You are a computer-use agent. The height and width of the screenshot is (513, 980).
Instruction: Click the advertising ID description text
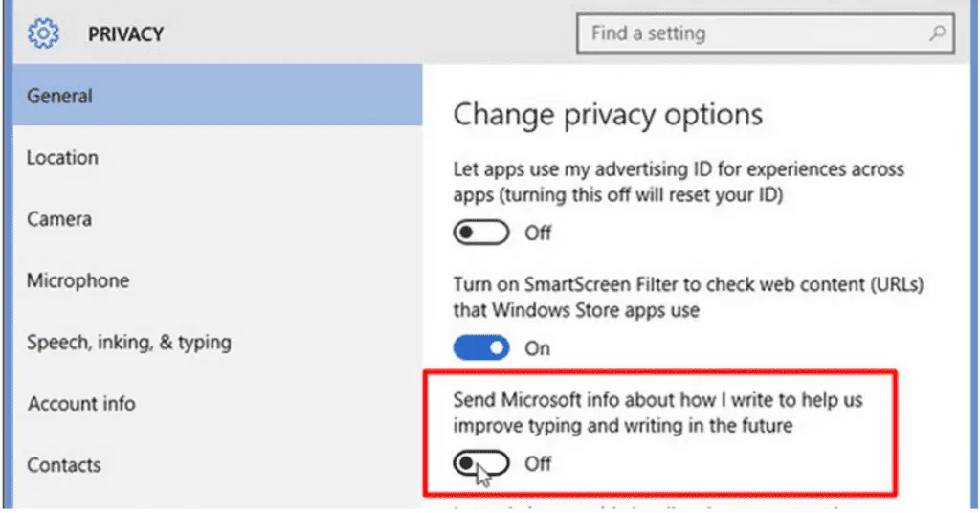(x=678, y=180)
